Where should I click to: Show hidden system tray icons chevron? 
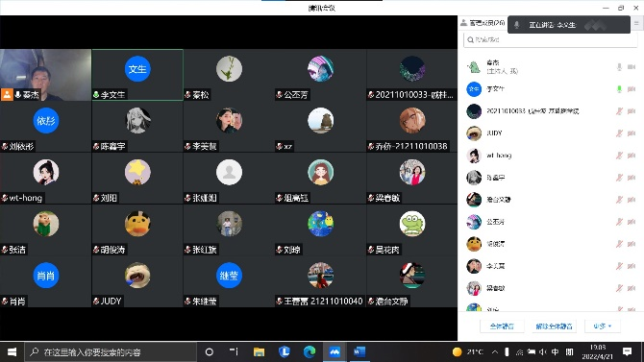pos(495,352)
